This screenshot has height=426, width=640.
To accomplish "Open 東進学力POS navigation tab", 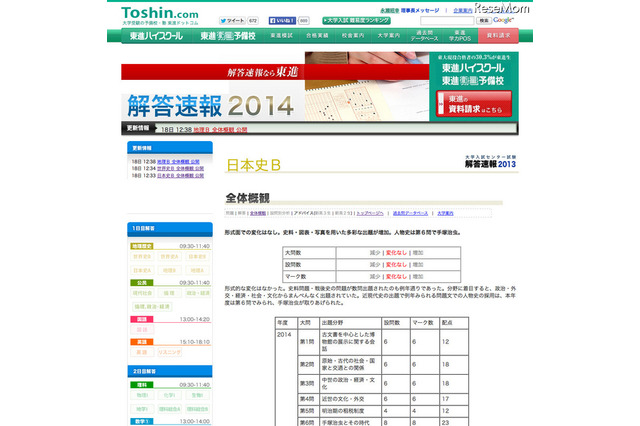I will (x=460, y=36).
